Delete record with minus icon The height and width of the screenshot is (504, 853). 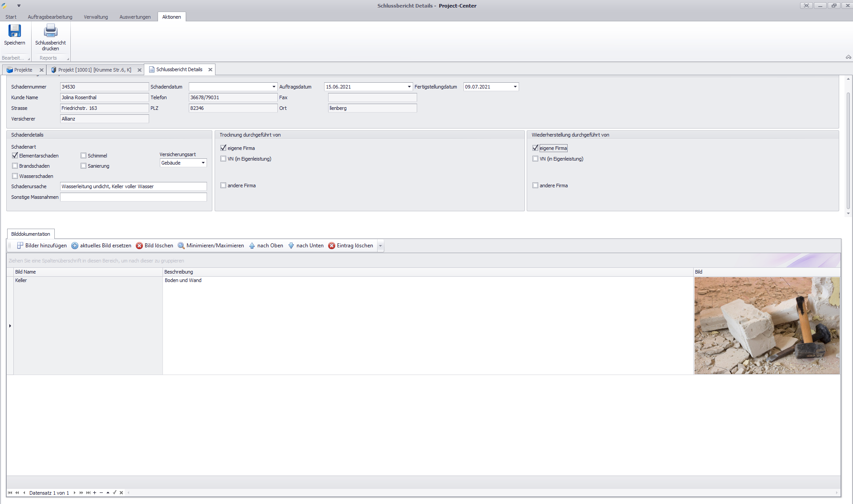coord(101,492)
